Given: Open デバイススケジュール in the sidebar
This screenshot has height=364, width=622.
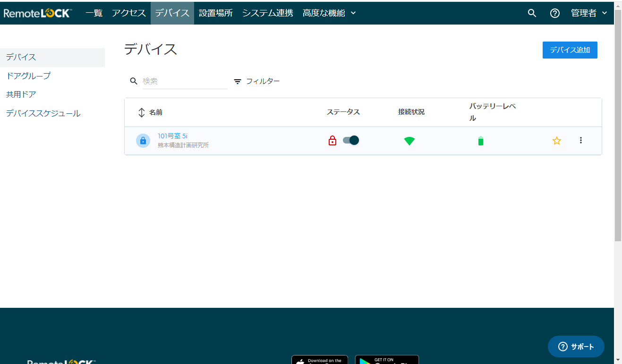Looking at the screenshot, I should pos(43,113).
